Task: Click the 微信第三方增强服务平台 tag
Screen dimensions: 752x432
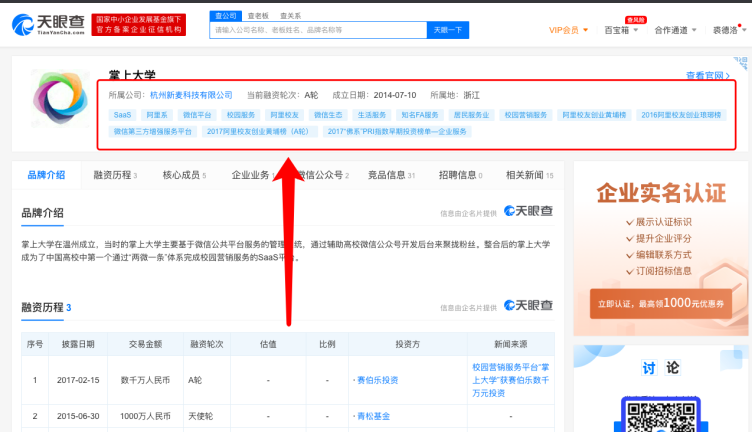Action: pyautogui.click(x=153, y=131)
